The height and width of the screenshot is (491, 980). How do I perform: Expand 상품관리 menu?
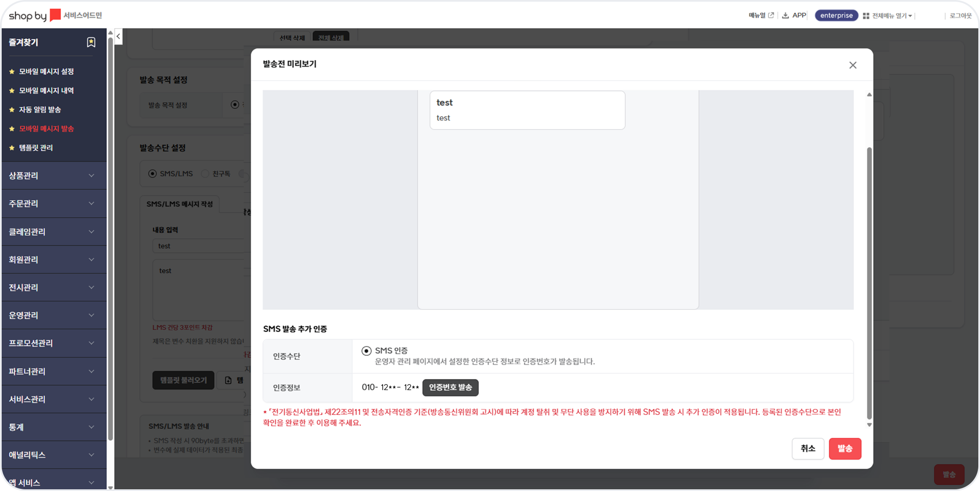click(x=54, y=175)
